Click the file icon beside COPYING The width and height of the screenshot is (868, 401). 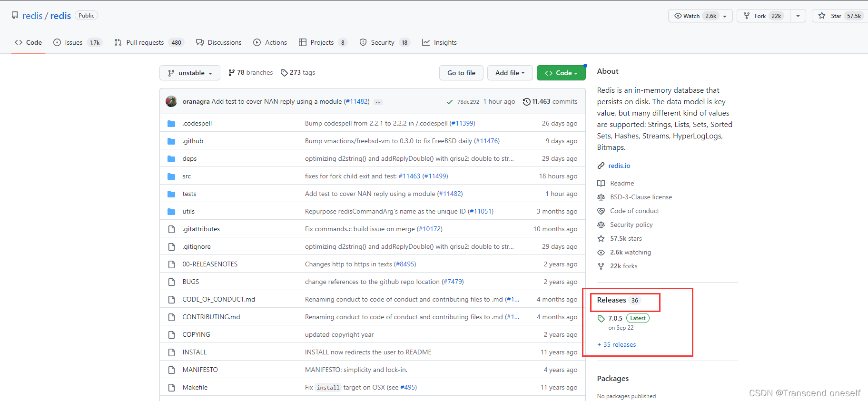point(171,335)
